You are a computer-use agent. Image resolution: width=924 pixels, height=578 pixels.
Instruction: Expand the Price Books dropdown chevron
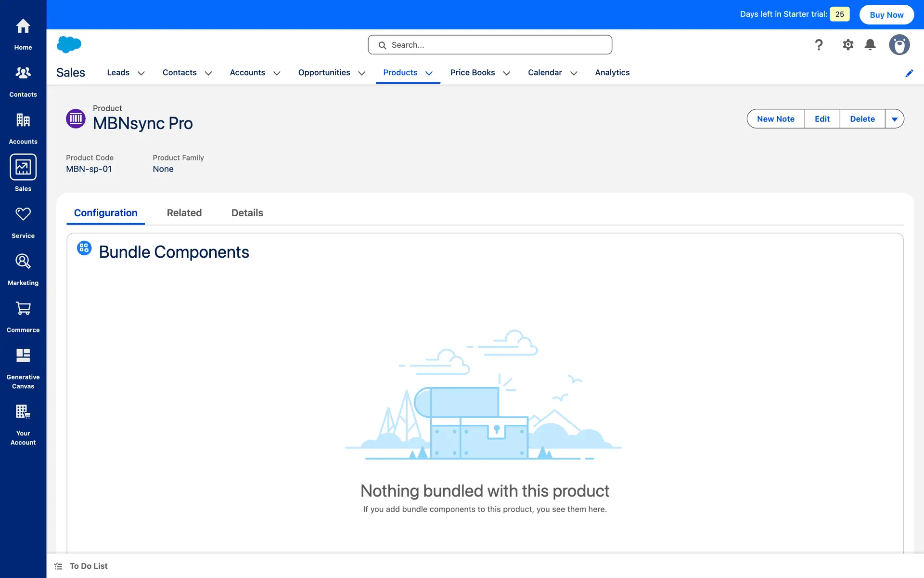click(x=507, y=73)
